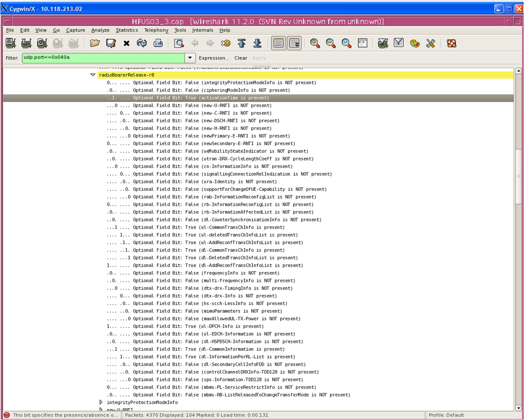This screenshot has height=420, width=524.
Task: Reset zoom to normal size icon
Action: point(347,43)
